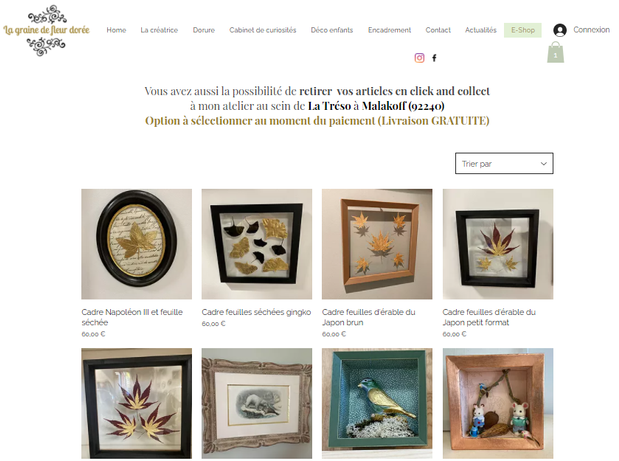Image resolution: width=619 pixels, height=461 pixels.
Task: Open Cadre feuilles d'érable petit format link
Action: [489, 317]
